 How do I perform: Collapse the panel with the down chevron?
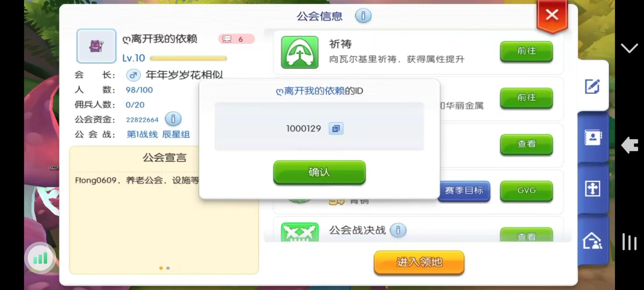click(x=629, y=48)
